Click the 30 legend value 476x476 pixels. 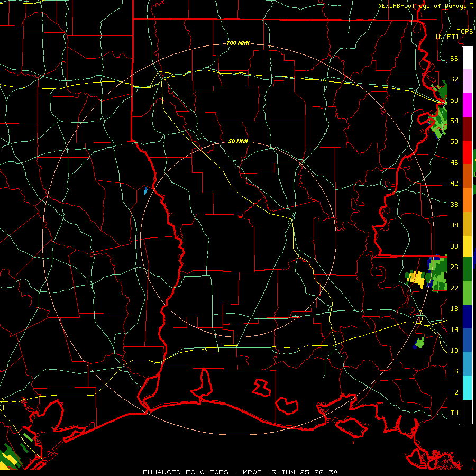(x=454, y=246)
